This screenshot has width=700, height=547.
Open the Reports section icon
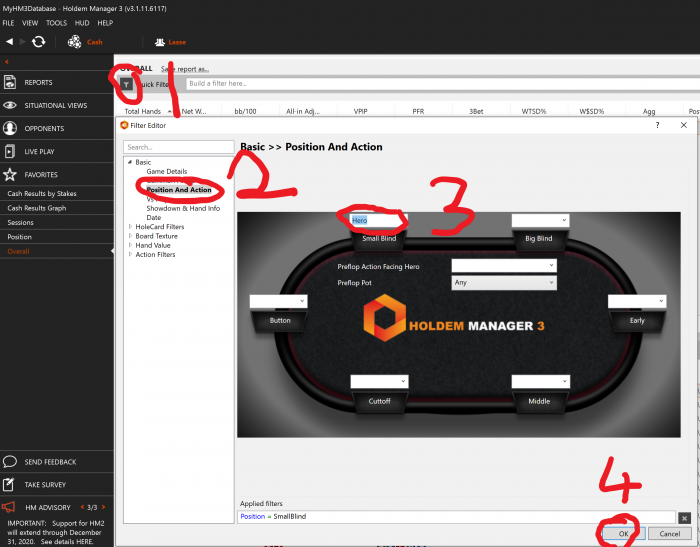[10, 82]
